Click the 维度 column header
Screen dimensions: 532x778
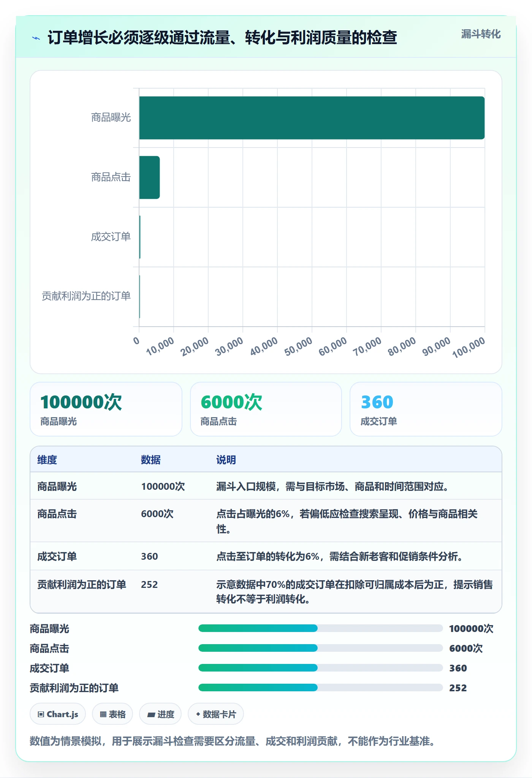coord(47,460)
